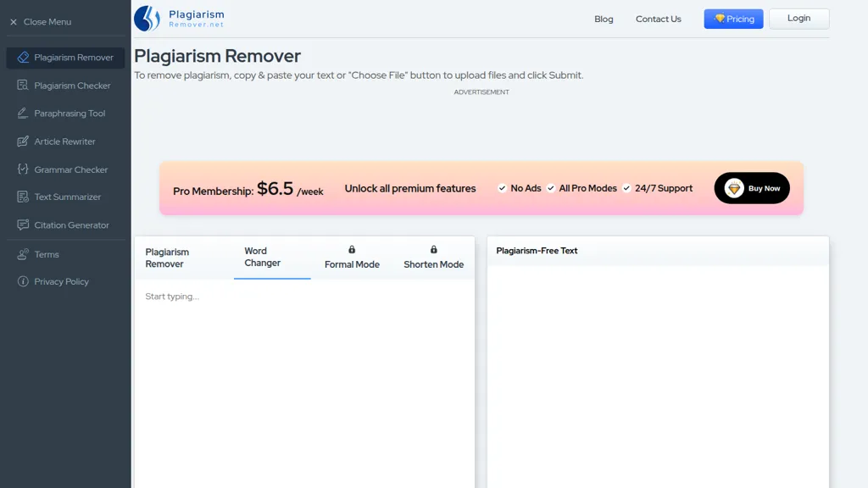Open the Terms label in the sidebar
Viewport: 868px width, 488px height.
click(47, 254)
